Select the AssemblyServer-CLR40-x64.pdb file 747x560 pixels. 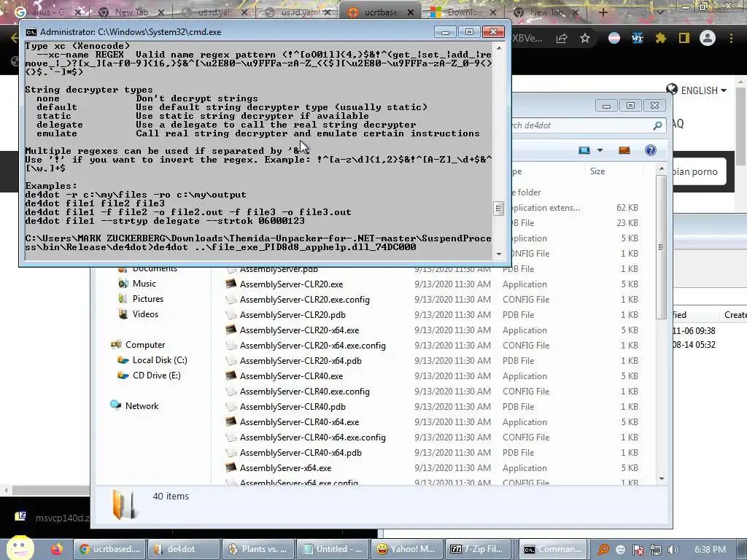(301, 452)
